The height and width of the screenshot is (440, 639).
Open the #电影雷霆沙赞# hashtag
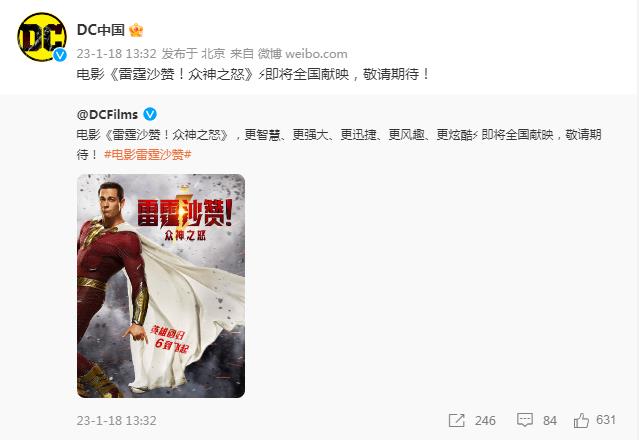(148, 154)
